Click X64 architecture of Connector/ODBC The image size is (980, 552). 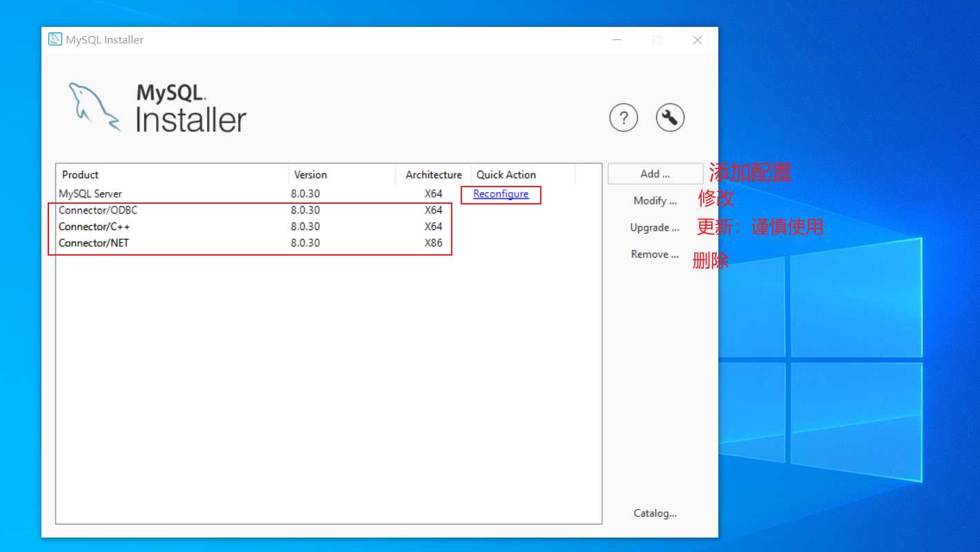click(434, 210)
